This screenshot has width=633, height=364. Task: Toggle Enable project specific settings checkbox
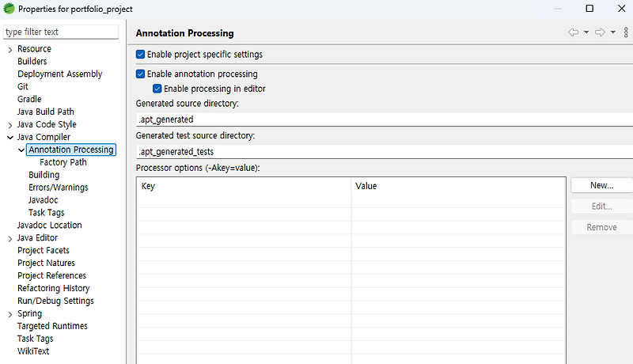pos(141,55)
